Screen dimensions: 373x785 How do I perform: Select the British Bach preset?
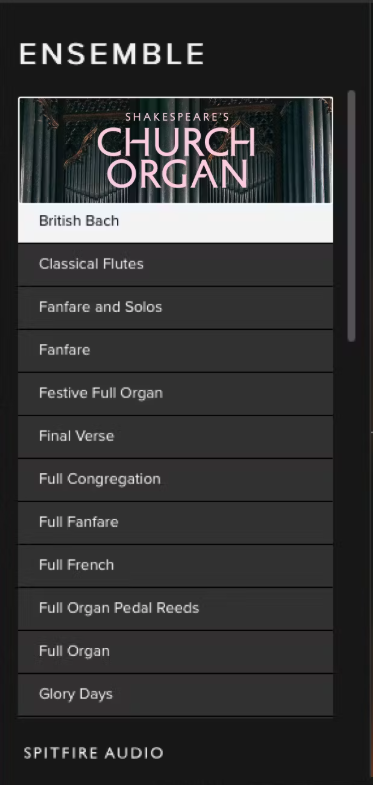pos(175,222)
